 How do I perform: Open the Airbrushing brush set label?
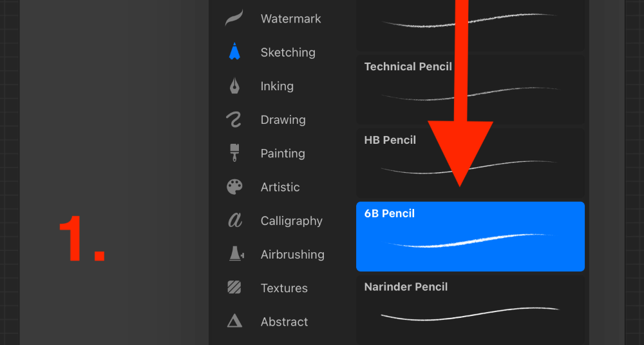coord(292,255)
